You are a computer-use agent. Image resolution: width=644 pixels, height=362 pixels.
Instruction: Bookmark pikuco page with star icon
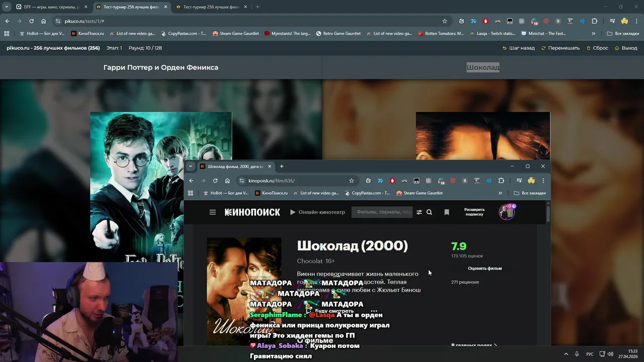point(444,21)
